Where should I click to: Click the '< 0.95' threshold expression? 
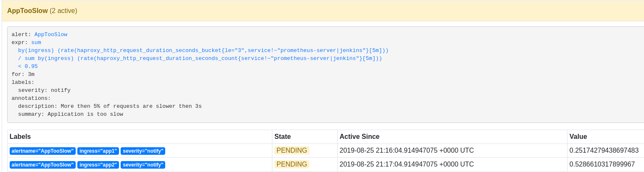28,66
